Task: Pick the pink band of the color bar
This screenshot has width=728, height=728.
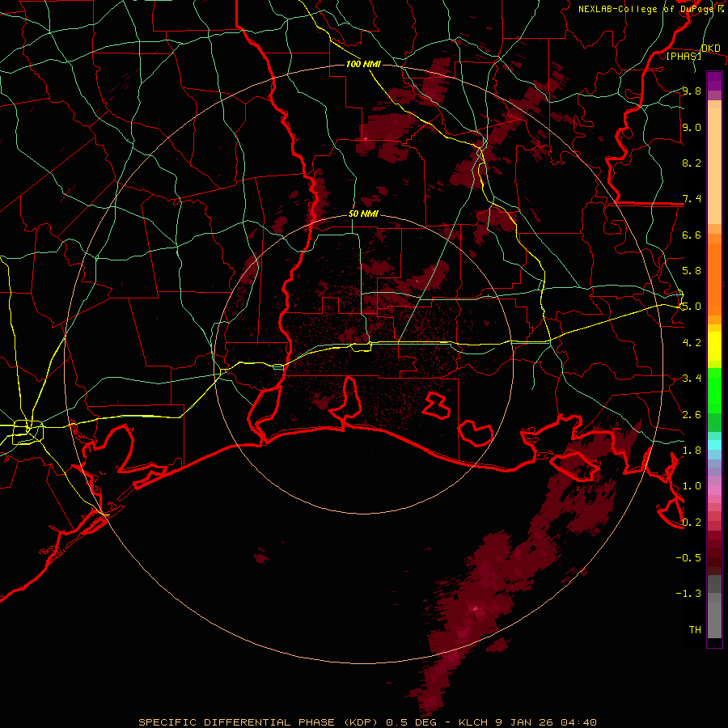Action: pos(714,490)
